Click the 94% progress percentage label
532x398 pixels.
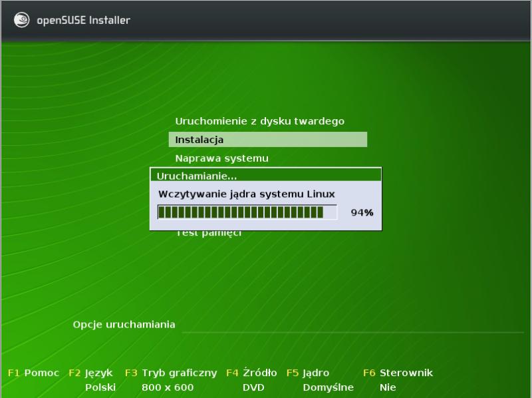pyautogui.click(x=362, y=213)
